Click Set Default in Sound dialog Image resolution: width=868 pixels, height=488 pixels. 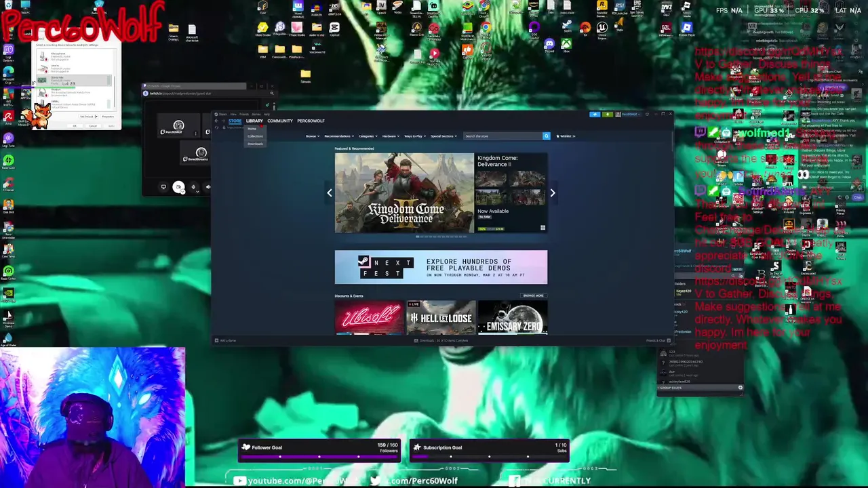coord(87,117)
